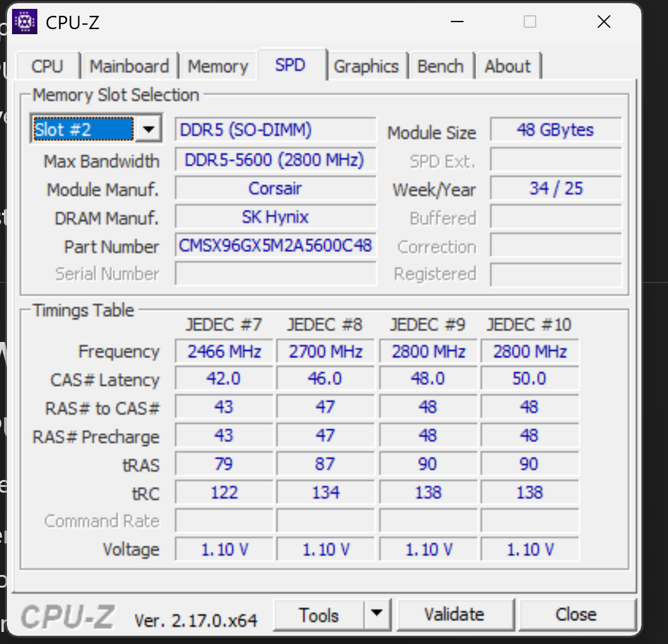
Task: Switch to the Bench tab
Action: [440, 66]
